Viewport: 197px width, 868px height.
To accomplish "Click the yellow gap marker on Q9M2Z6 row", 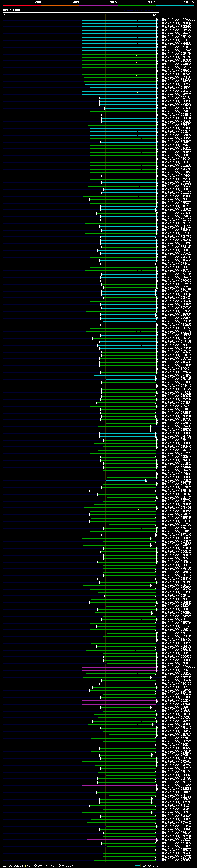I will (137, 95).
